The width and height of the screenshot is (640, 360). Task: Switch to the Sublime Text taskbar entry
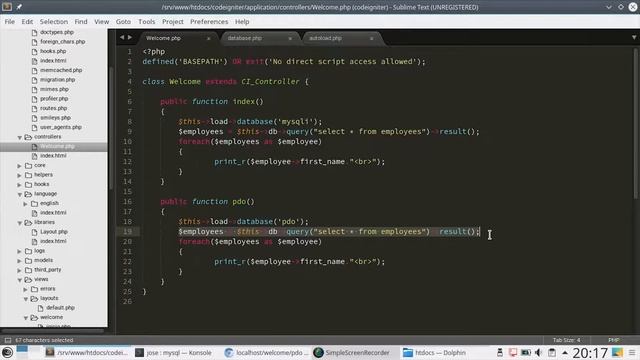coord(86,352)
